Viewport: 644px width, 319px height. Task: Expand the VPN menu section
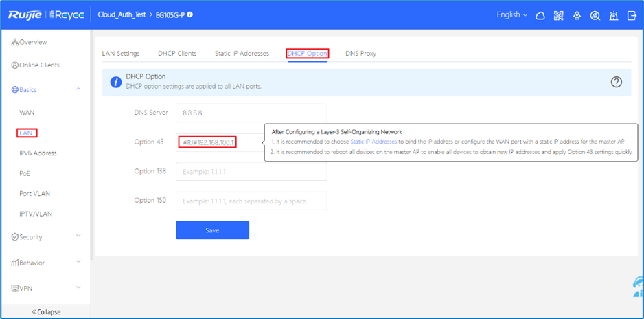tap(78, 287)
